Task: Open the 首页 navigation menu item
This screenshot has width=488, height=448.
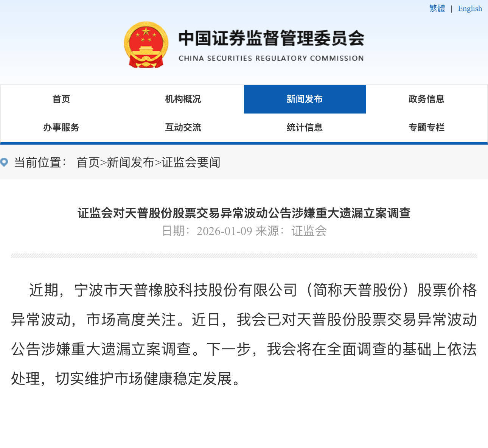Action: coord(61,99)
